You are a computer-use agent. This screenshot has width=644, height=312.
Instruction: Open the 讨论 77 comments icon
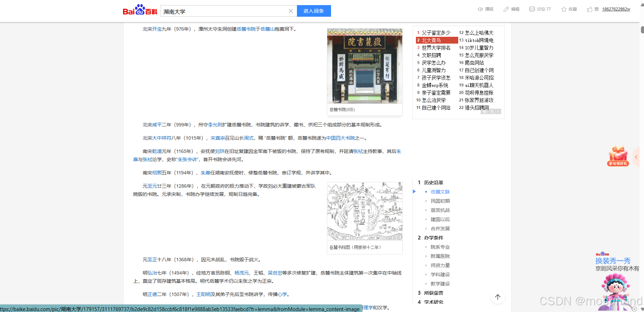pyautogui.click(x=532, y=9)
